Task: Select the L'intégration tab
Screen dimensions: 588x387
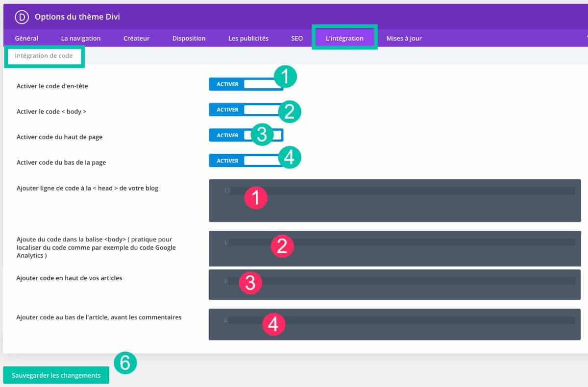Action: coord(344,38)
